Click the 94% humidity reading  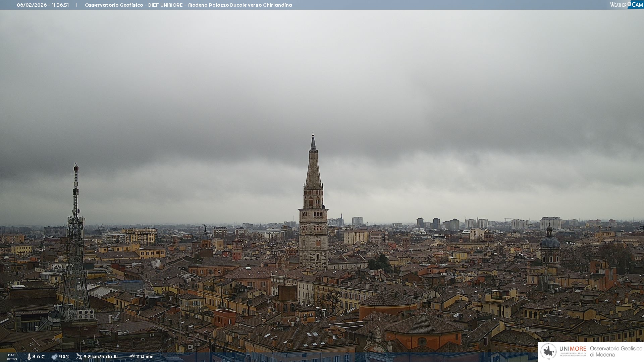pyautogui.click(x=64, y=357)
